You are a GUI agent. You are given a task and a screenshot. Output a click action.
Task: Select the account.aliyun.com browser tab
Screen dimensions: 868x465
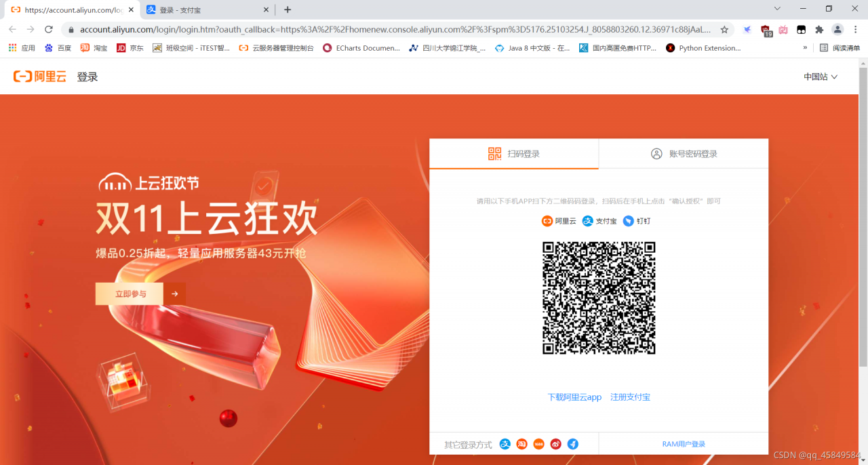pos(71,9)
